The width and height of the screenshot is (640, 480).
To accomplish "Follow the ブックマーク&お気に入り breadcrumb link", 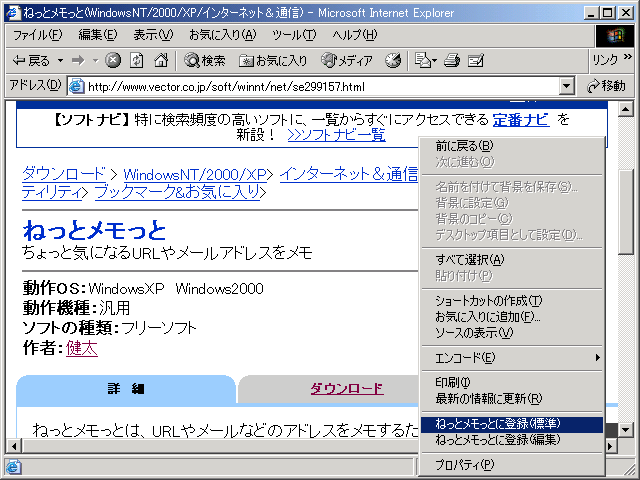I will pos(177,191).
